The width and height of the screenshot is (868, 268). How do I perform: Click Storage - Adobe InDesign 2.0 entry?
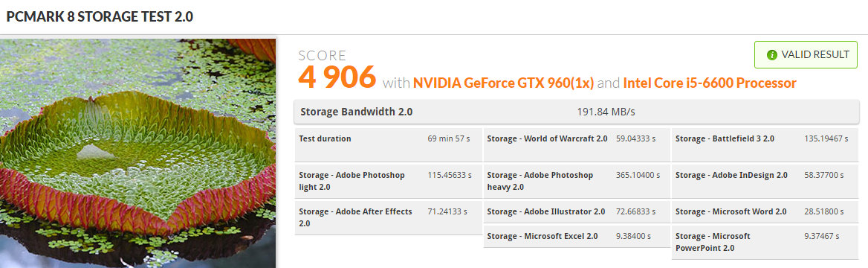coord(765,181)
